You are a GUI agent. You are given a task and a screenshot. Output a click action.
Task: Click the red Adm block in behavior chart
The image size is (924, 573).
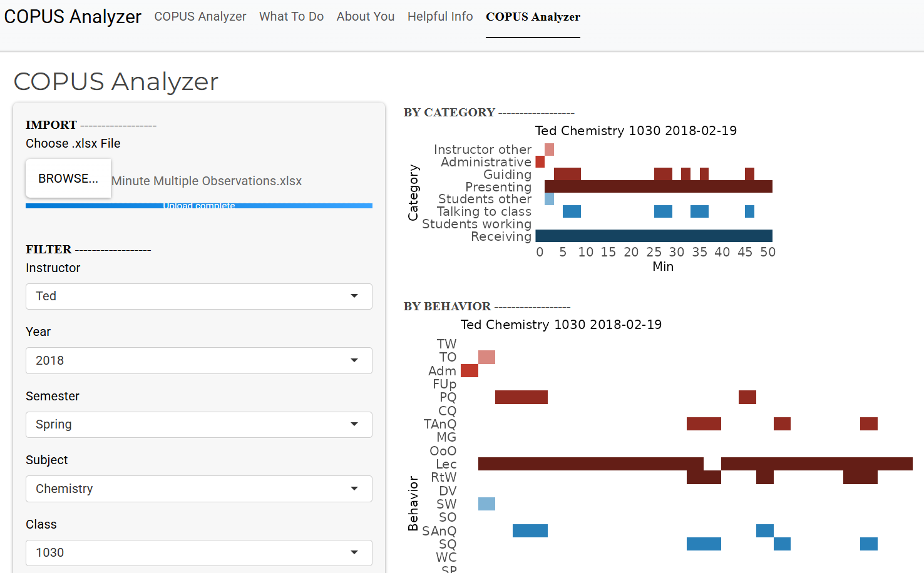pyautogui.click(x=469, y=370)
